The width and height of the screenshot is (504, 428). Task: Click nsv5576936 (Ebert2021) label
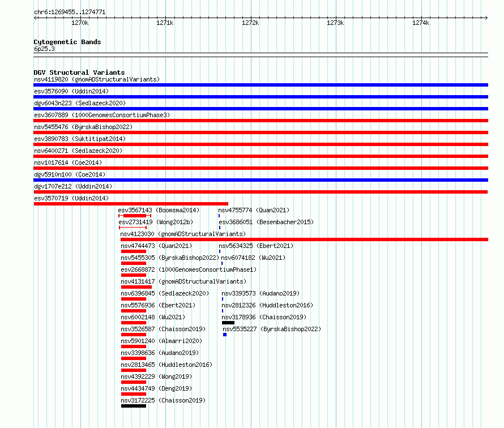tap(158, 305)
